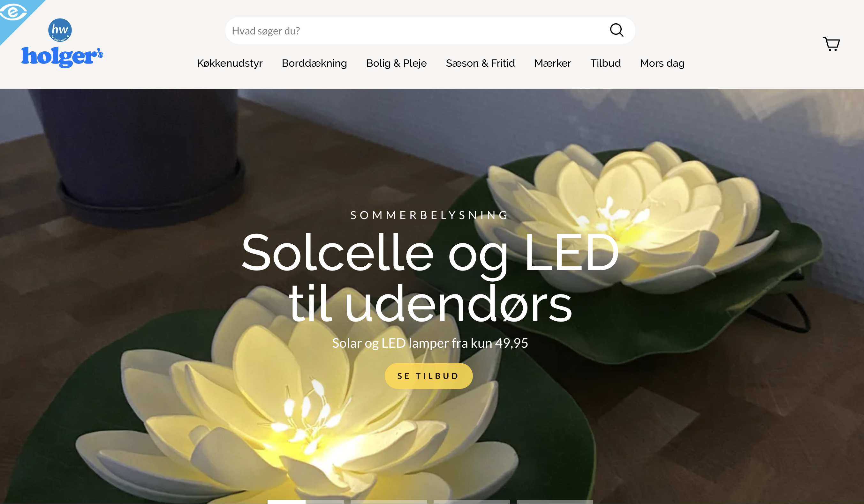Select the Tilbud menu item
This screenshot has height=504, width=864.
[605, 63]
